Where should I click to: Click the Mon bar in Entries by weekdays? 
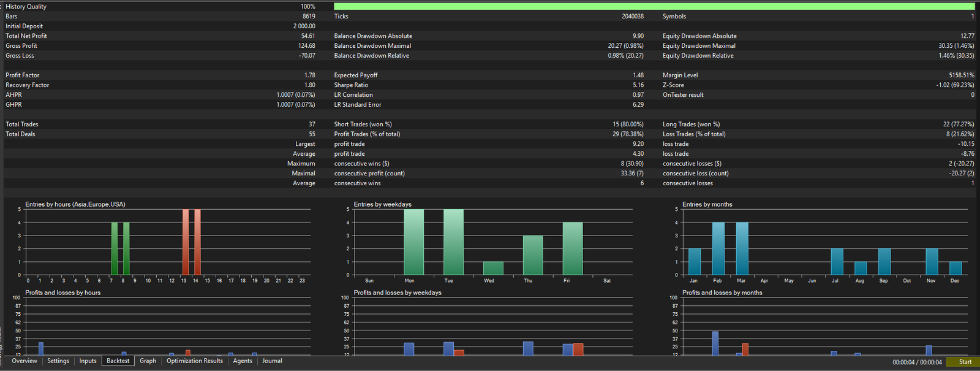(x=413, y=242)
